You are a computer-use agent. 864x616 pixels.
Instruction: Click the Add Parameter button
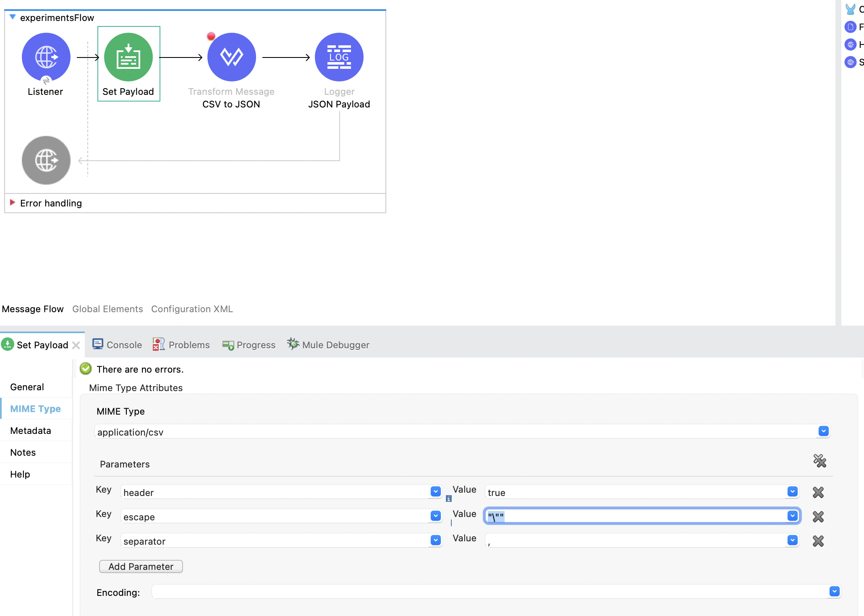tap(141, 566)
